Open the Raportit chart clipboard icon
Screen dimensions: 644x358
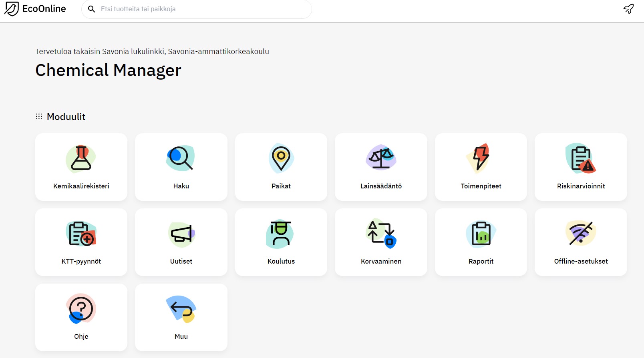(481, 234)
